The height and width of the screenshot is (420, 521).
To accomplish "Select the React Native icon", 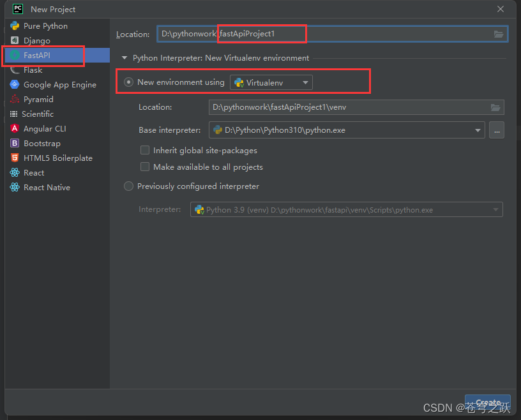I will tap(15, 187).
